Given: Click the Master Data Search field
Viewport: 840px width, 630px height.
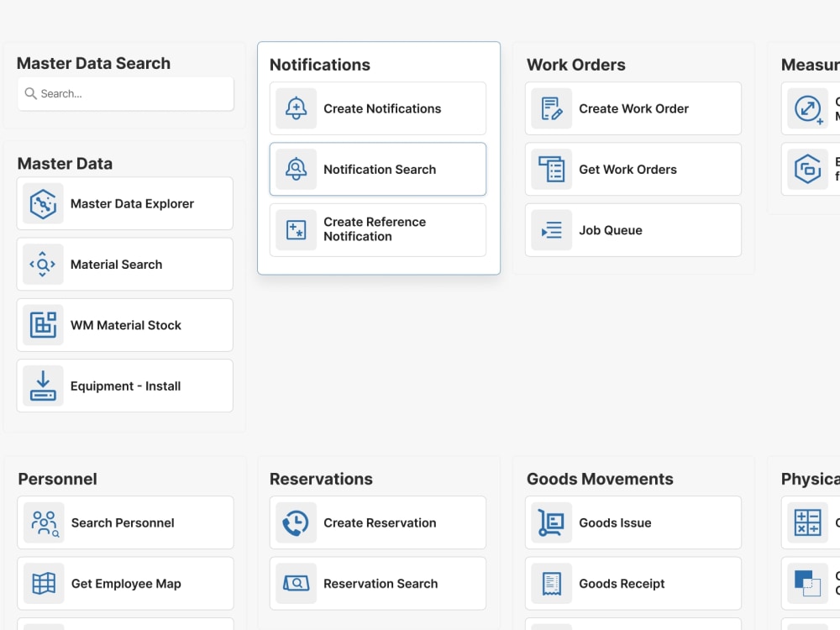Looking at the screenshot, I should point(125,93).
